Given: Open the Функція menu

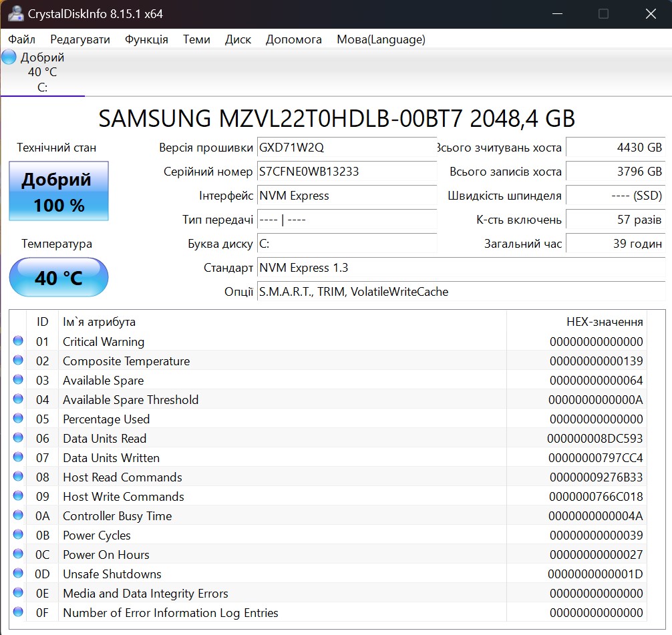Looking at the screenshot, I should coord(146,39).
